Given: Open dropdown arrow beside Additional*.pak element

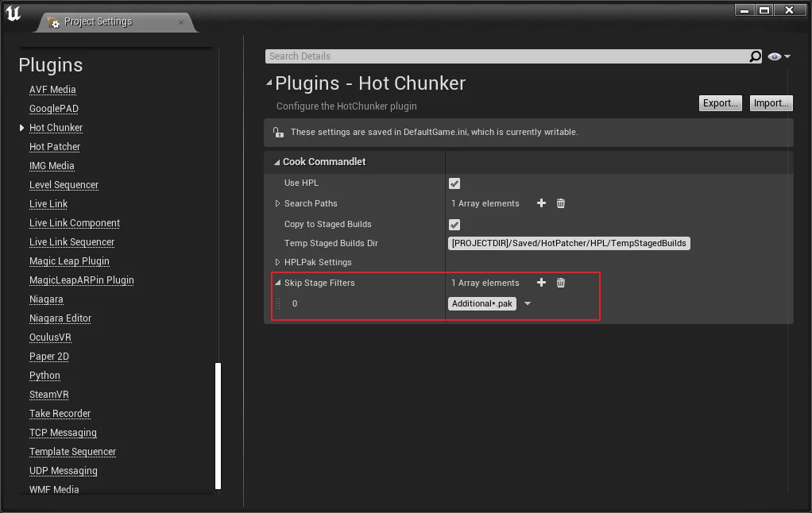Looking at the screenshot, I should [x=528, y=303].
